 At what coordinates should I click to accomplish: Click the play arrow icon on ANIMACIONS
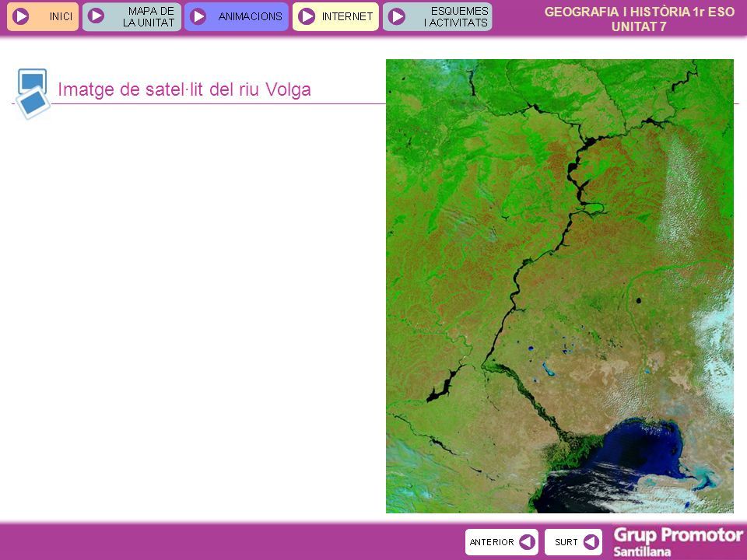(x=198, y=16)
